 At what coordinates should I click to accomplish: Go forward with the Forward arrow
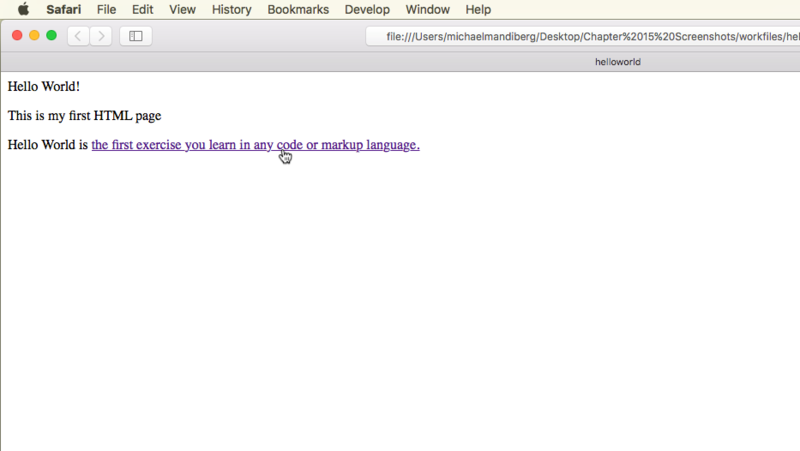coord(101,36)
